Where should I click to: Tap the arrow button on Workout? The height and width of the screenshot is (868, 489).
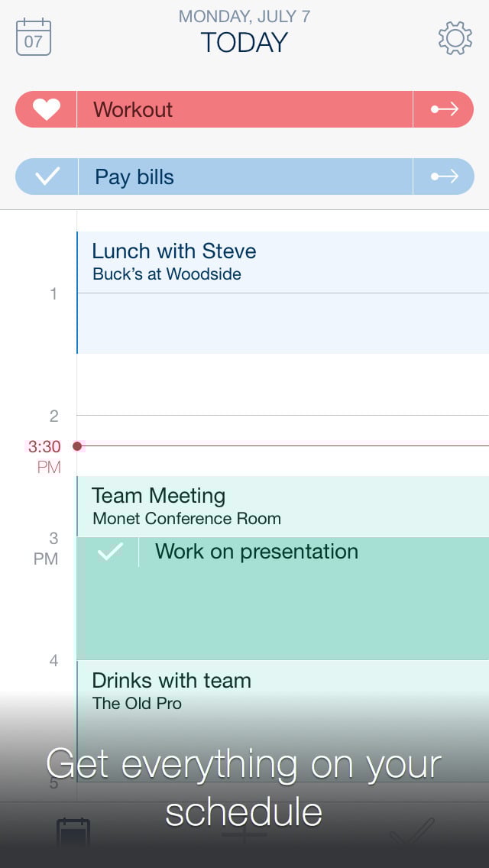444,110
